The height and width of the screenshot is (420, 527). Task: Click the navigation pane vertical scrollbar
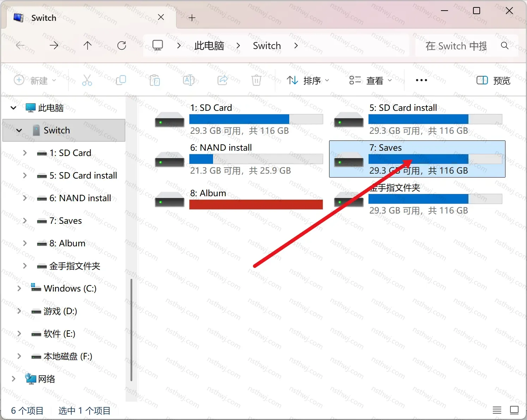point(131,330)
